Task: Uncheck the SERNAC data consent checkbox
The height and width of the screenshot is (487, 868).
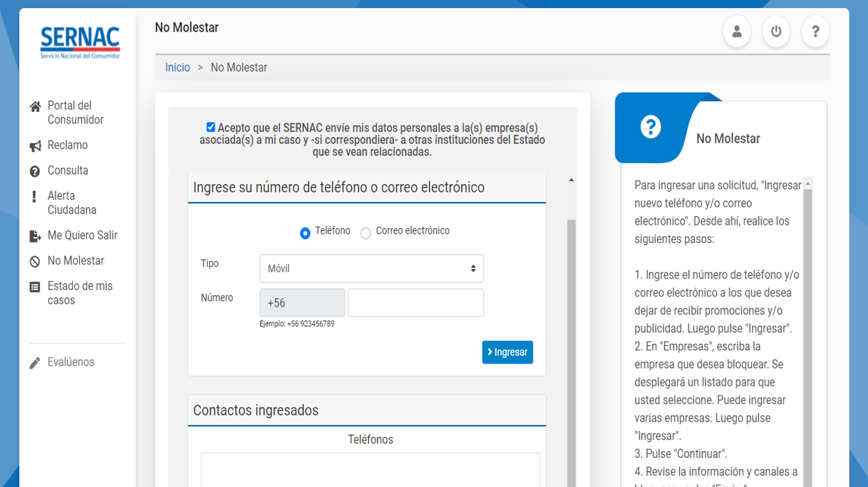Action: pyautogui.click(x=211, y=127)
